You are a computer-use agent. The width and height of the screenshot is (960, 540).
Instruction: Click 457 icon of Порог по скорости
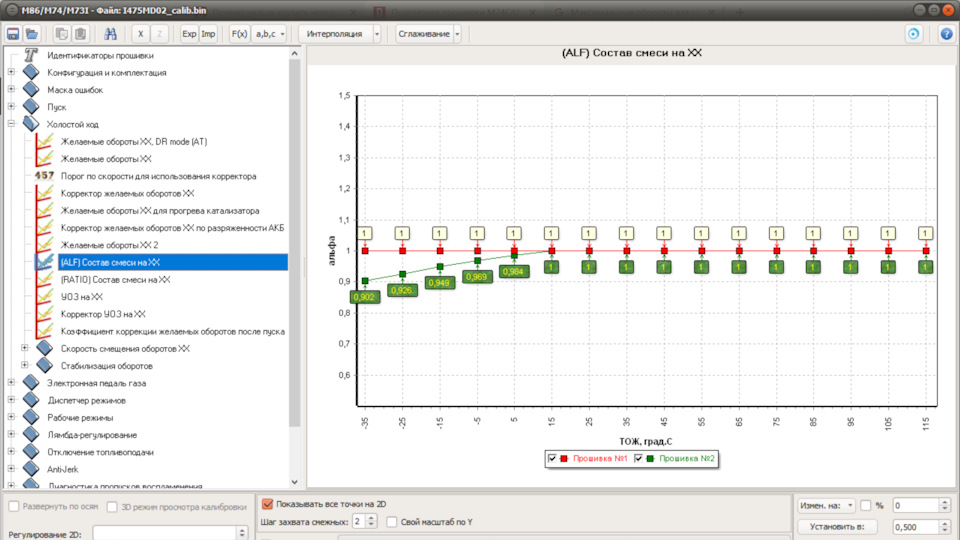point(44,176)
